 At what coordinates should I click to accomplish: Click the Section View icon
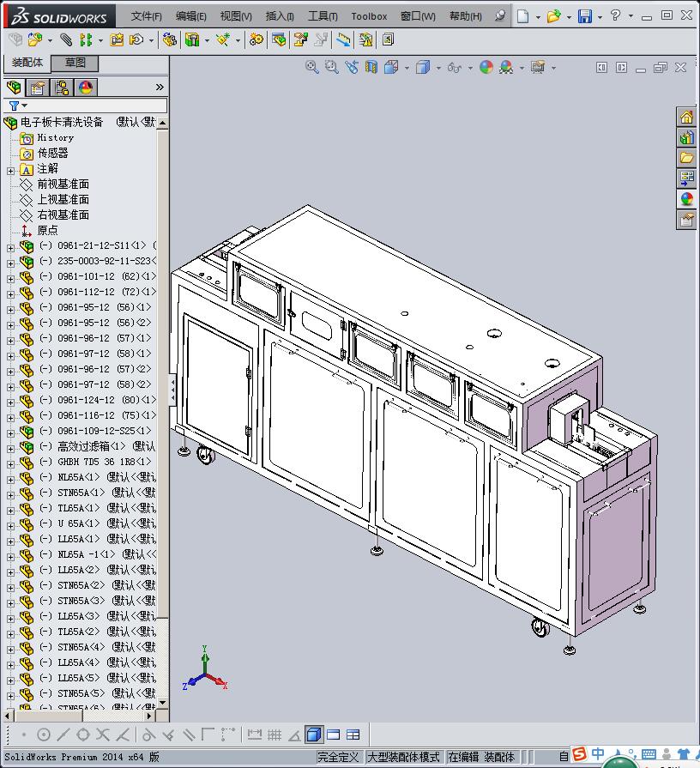coord(371,67)
